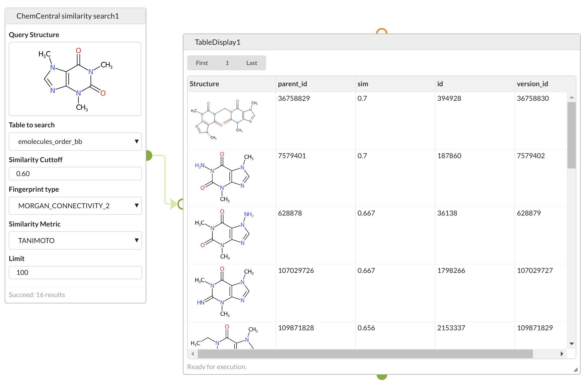Select page 1 in pagination
588x384 pixels.
227,63
